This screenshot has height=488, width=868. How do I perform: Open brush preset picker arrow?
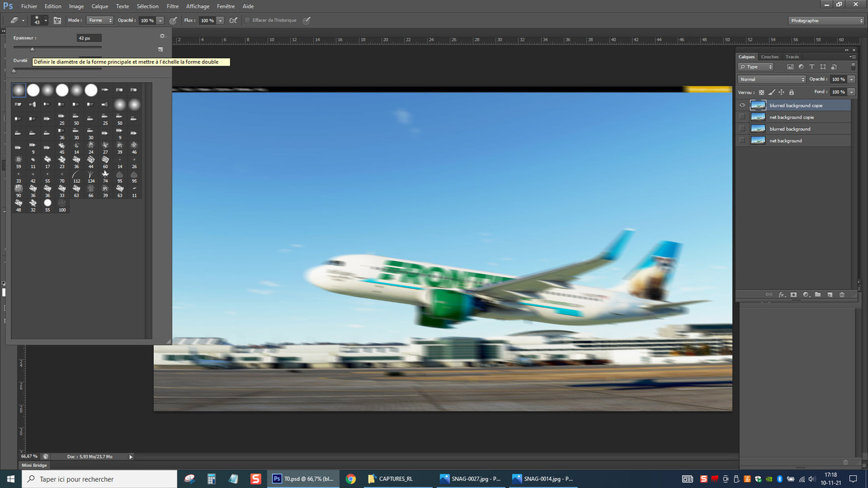click(45, 20)
